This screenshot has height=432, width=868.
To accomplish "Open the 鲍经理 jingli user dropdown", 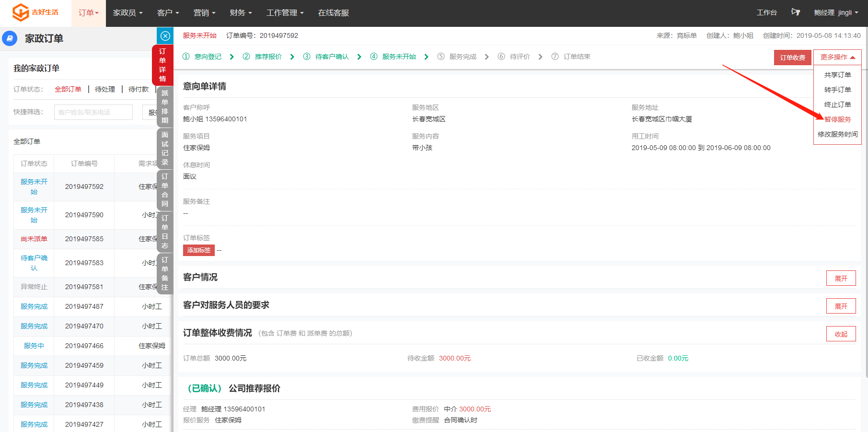I will pos(836,12).
